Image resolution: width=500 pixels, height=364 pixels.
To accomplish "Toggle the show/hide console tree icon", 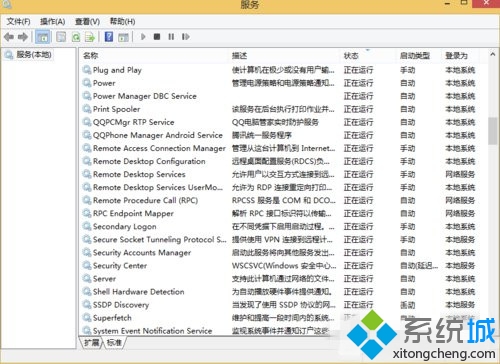I will (x=42, y=37).
